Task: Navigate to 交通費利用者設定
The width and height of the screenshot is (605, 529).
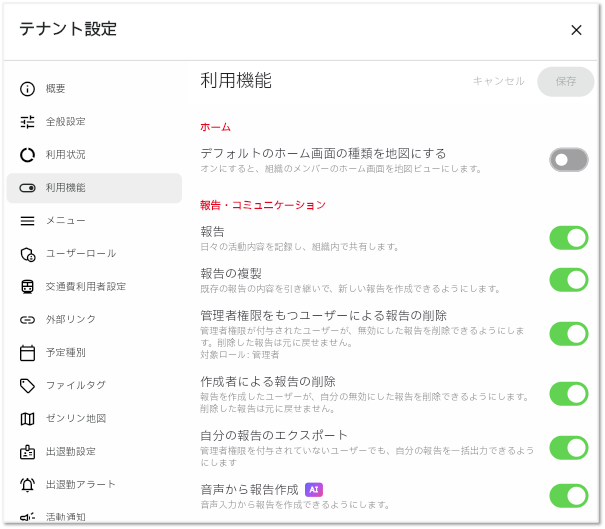Action: click(x=94, y=287)
